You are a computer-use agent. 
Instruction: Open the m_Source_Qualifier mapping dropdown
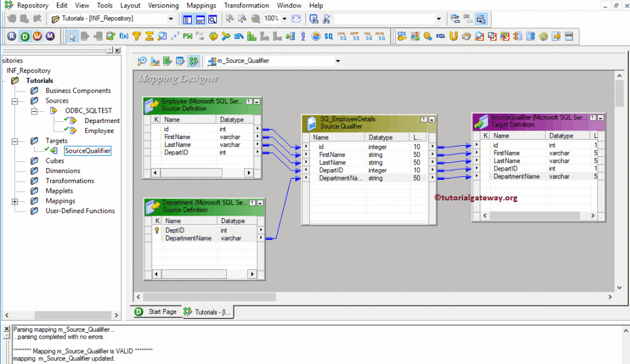tap(338, 61)
